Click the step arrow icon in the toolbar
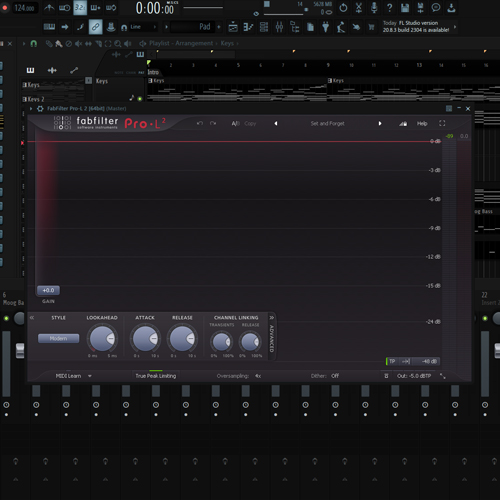 (x=65, y=27)
